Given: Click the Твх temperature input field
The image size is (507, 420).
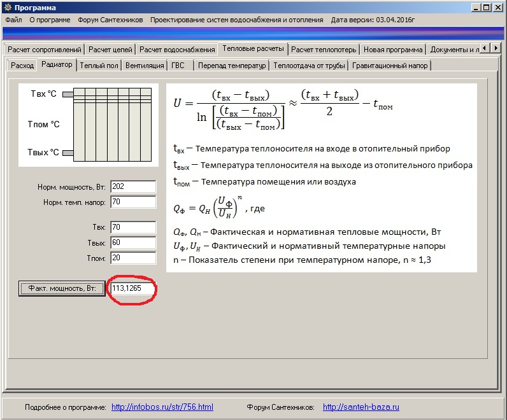Looking at the screenshot, I should [133, 227].
